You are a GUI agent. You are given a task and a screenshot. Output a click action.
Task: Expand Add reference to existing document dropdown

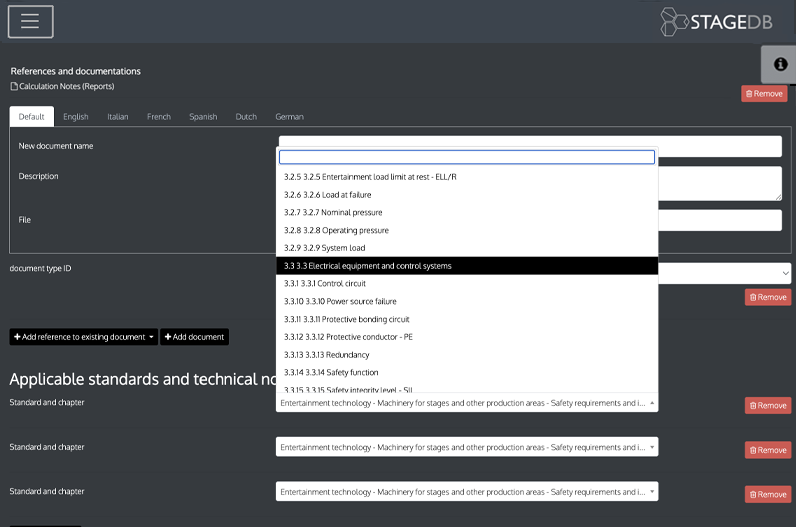(x=83, y=337)
